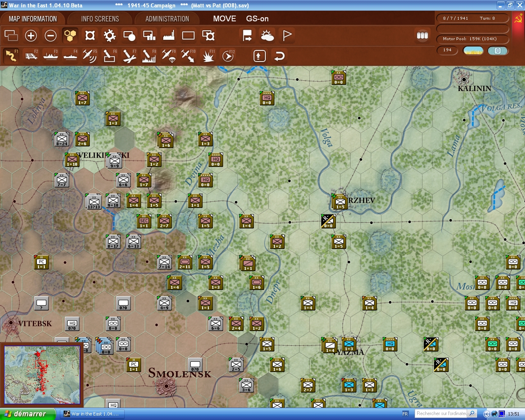This screenshot has width=525, height=420.
Task: Toggle the gear-shaped map overlay icon
Action: 110,36
